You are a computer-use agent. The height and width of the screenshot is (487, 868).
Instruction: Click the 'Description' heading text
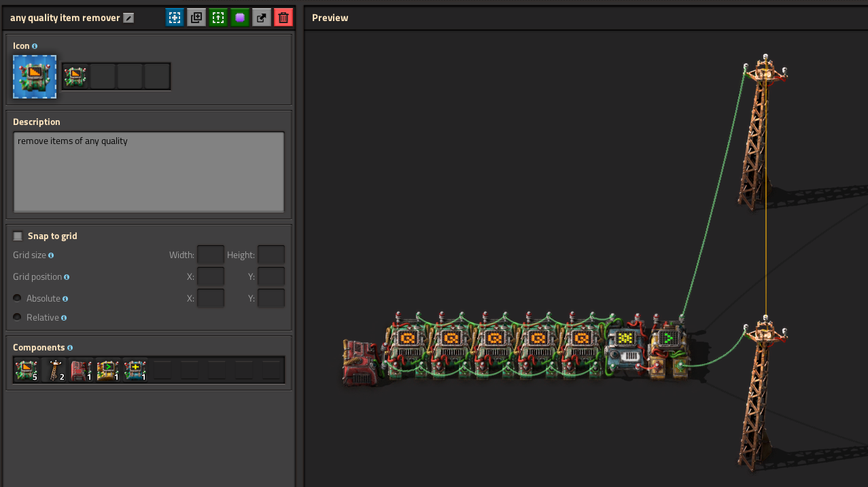point(37,122)
